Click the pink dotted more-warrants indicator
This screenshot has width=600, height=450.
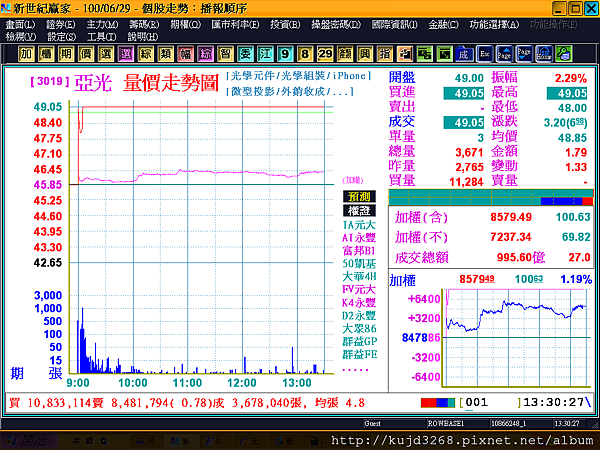tap(355, 370)
